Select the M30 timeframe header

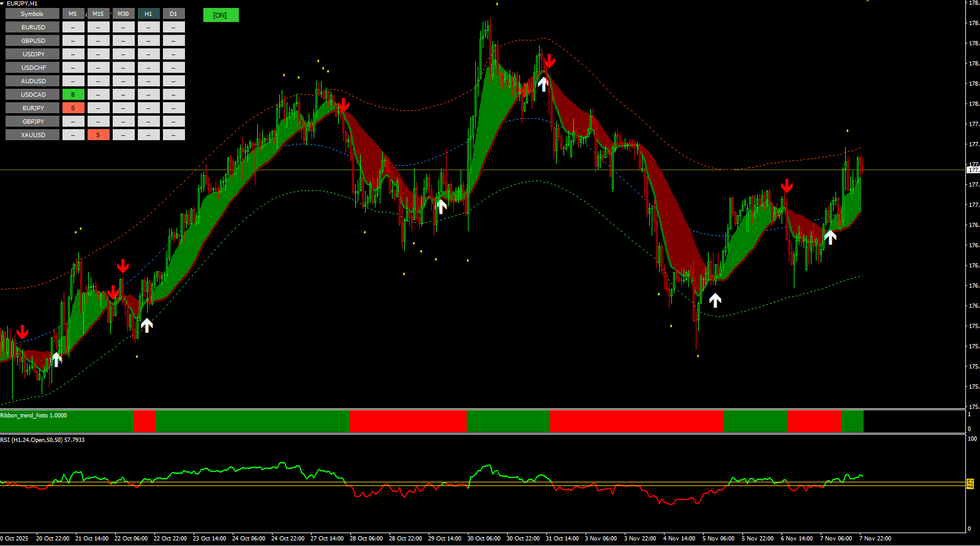click(x=123, y=13)
